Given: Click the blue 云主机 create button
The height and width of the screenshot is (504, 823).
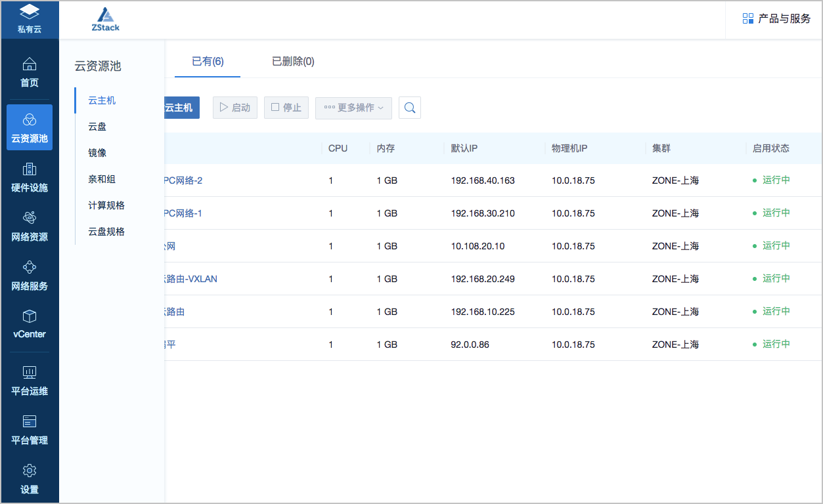Looking at the screenshot, I should pyautogui.click(x=181, y=108).
